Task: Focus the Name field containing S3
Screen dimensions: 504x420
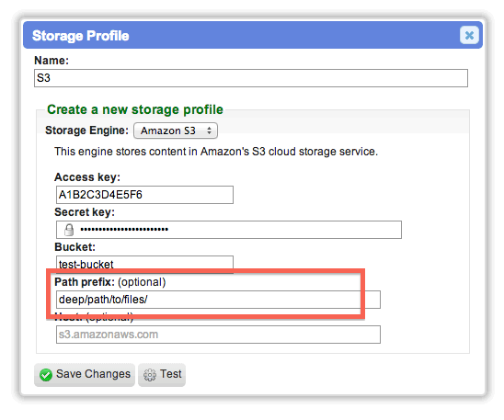Action: pos(251,78)
